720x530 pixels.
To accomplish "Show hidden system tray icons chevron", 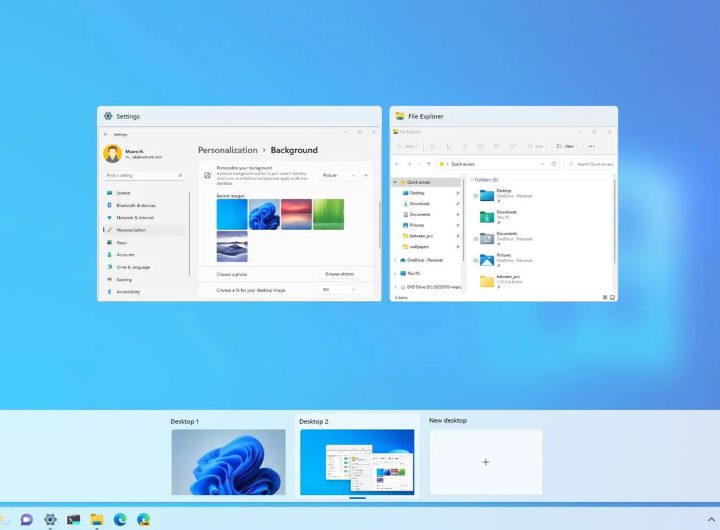I will coord(711,519).
